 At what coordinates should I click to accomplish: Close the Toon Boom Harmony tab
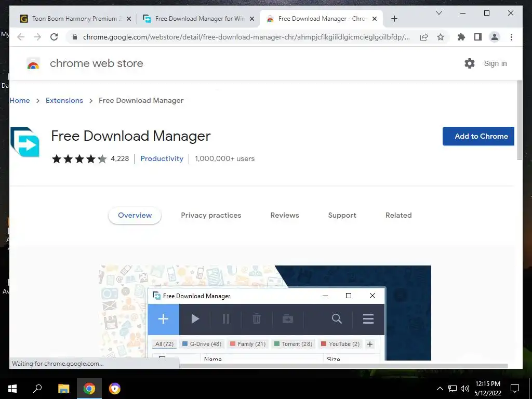pyautogui.click(x=129, y=19)
